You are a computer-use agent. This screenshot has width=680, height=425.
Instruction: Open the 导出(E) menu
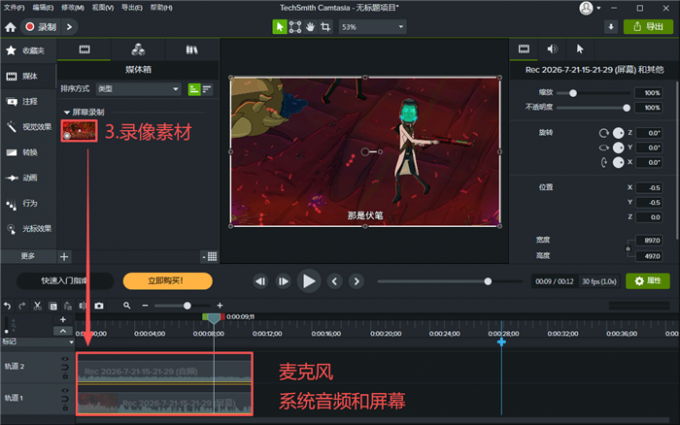click(132, 8)
